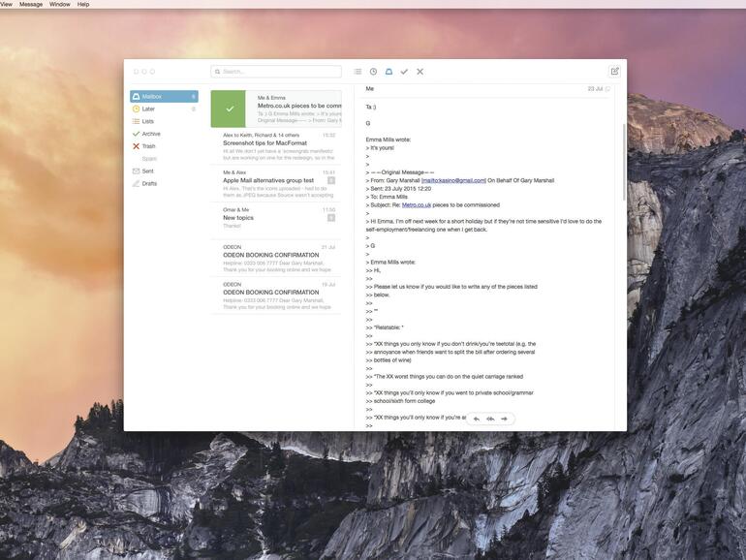Snooze message with the clock toolbar icon

[373, 72]
